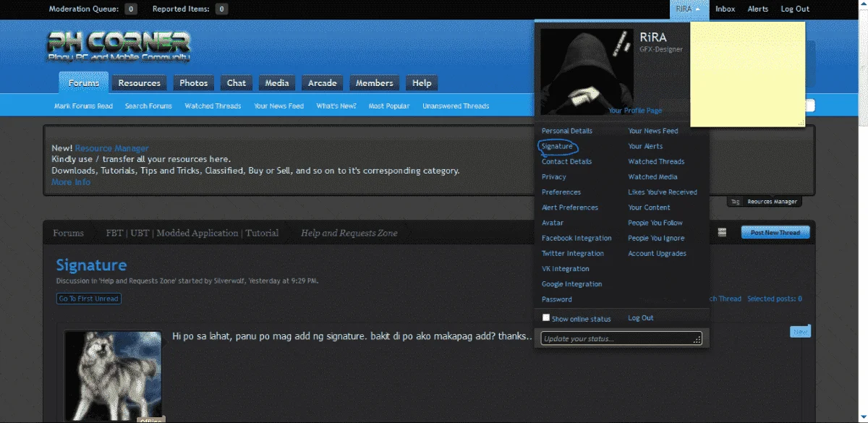The image size is (868, 423).
Task: Open Likes You've Received
Action: point(663,192)
